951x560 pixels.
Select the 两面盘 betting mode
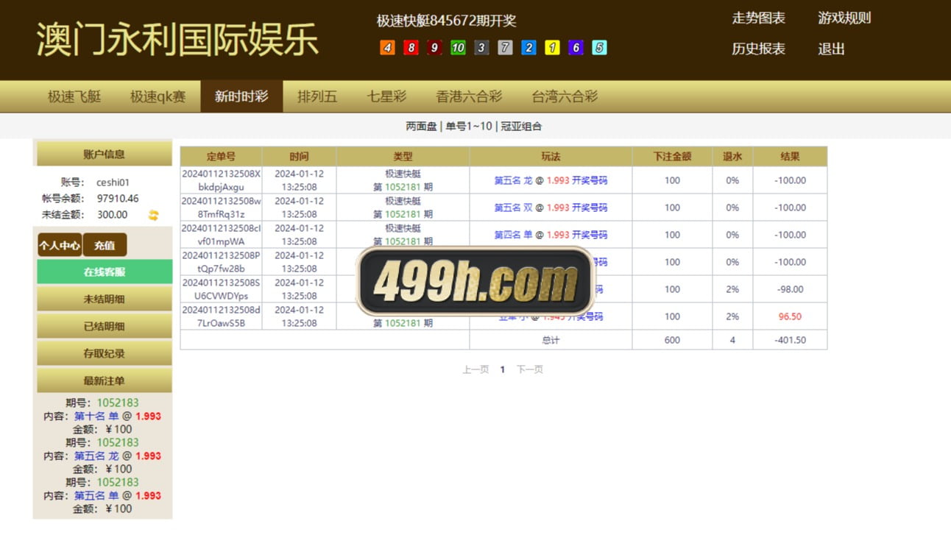421,126
